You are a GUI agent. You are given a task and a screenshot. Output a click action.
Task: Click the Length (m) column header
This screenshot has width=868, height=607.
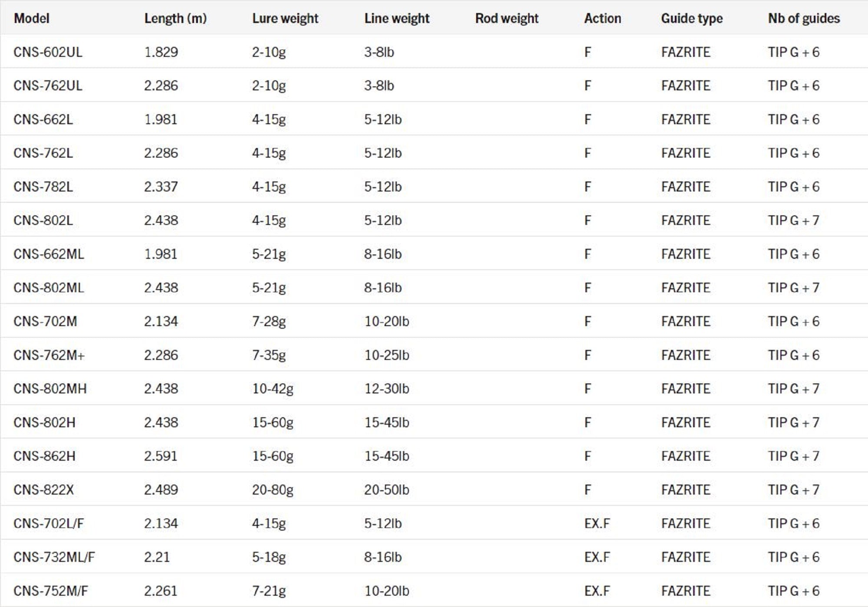175,18
